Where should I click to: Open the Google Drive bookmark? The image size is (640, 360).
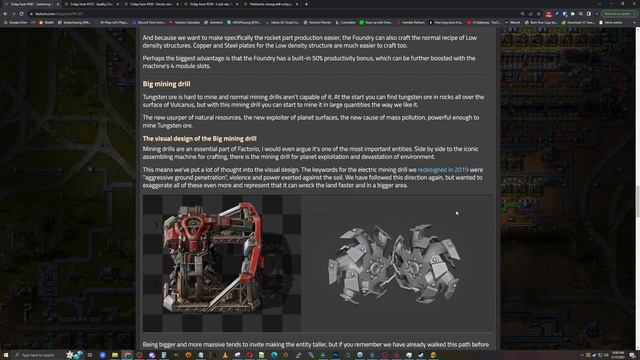(16, 22)
